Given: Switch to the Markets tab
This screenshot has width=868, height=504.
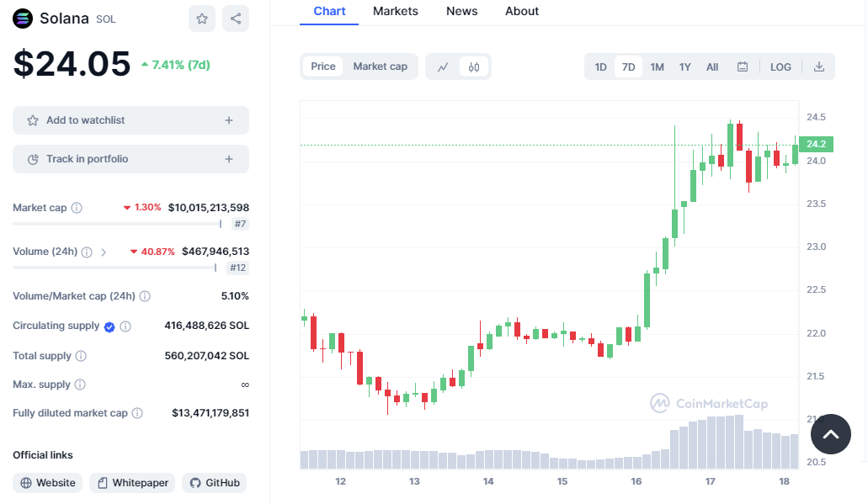Looking at the screenshot, I should [x=395, y=11].
